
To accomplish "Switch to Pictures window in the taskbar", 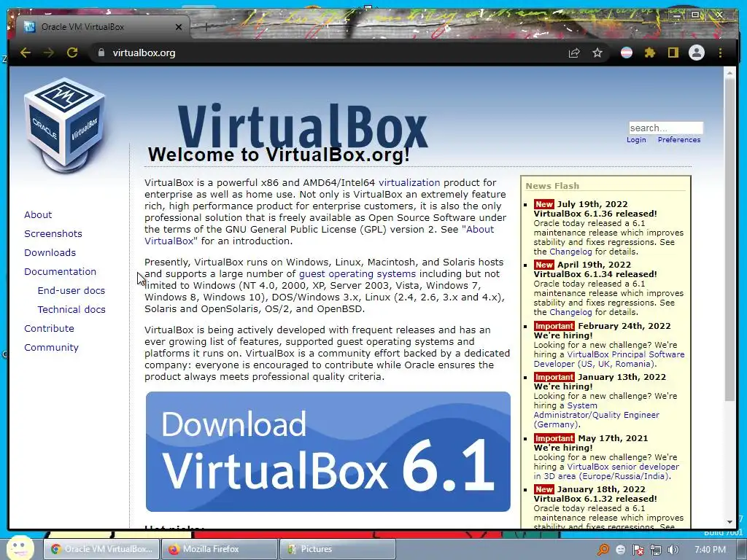I will pyautogui.click(x=337, y=549).
